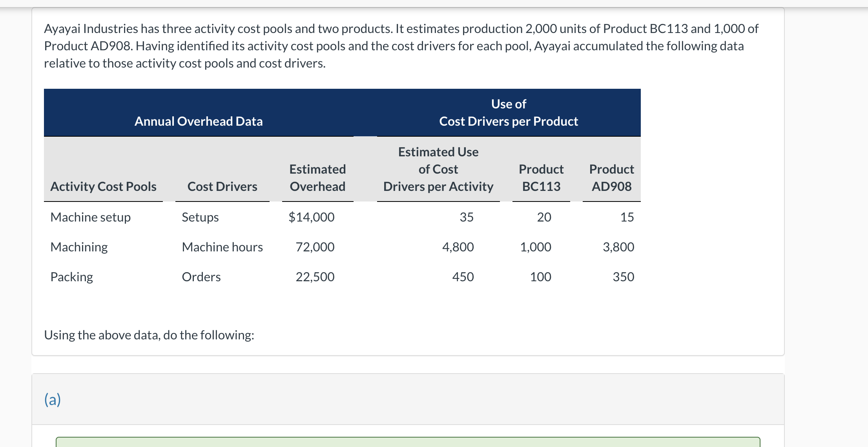The height and width of the screenshot is (447, 868).
Task: Select the Cost Drivers column heading
Action: point(222,187)
